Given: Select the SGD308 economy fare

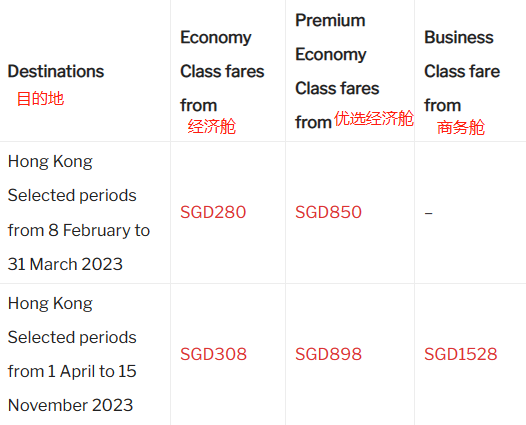Looking at the screenshot, I should tap(213, 354).
